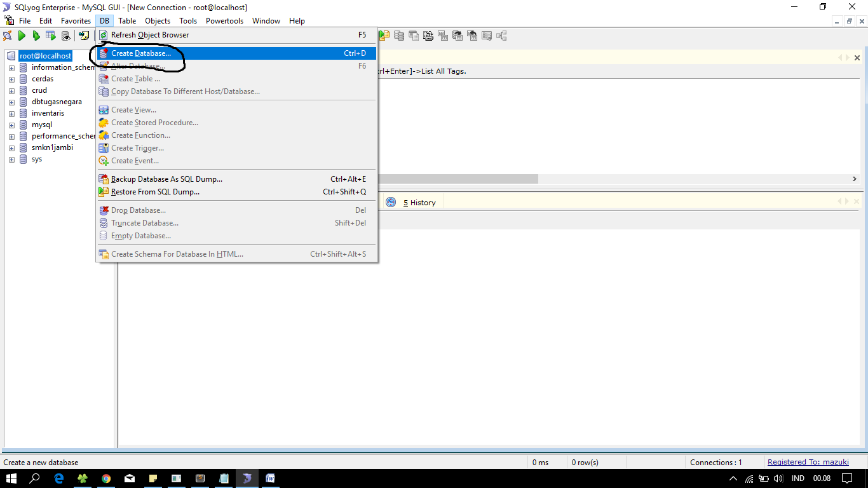The width and height of the screenshot is (868, 488).
Task: Open the Word icon in the taskbar
Action: [271, 478]
